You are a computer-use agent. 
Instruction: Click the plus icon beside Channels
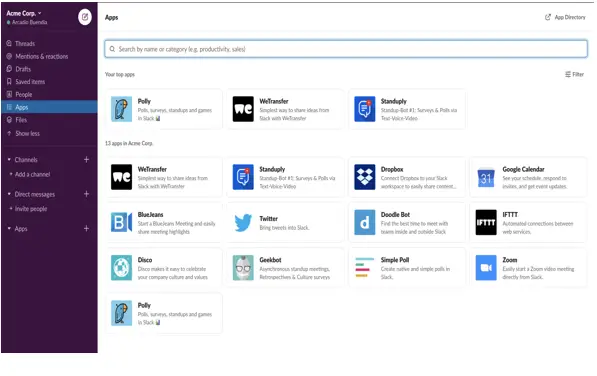tap(86, 159)
